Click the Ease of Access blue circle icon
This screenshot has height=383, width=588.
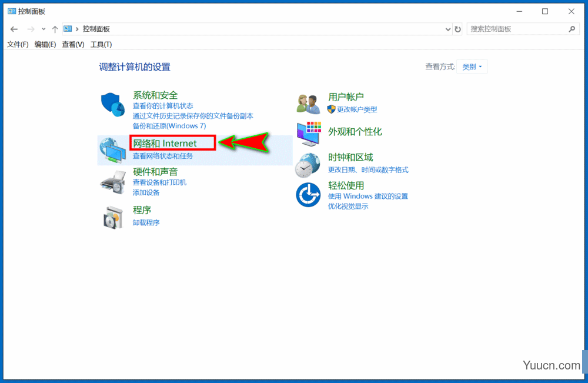click(x=308, y=195)
